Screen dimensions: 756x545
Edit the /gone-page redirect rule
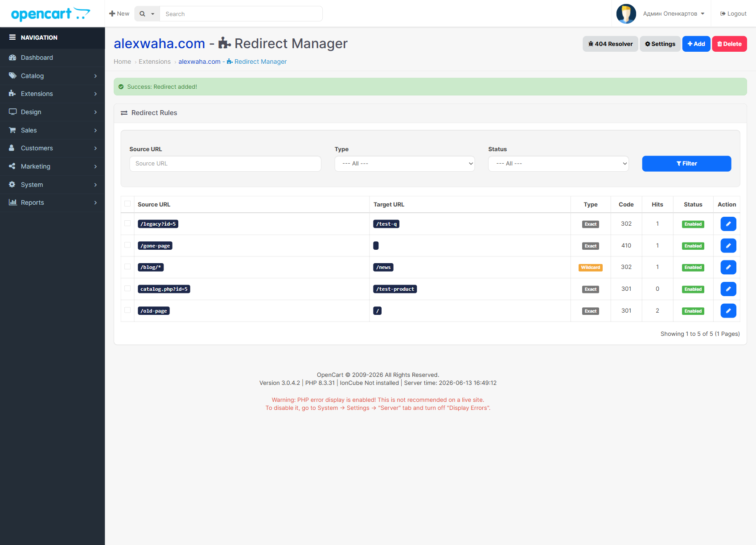[728, 246]
